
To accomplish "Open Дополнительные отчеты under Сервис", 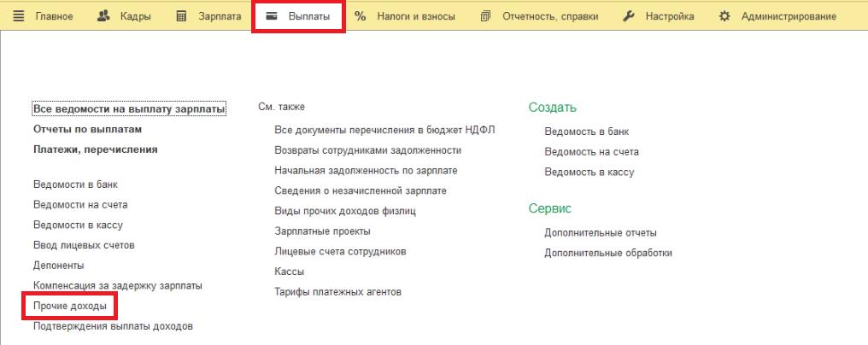I will click(x=601, y=233).
